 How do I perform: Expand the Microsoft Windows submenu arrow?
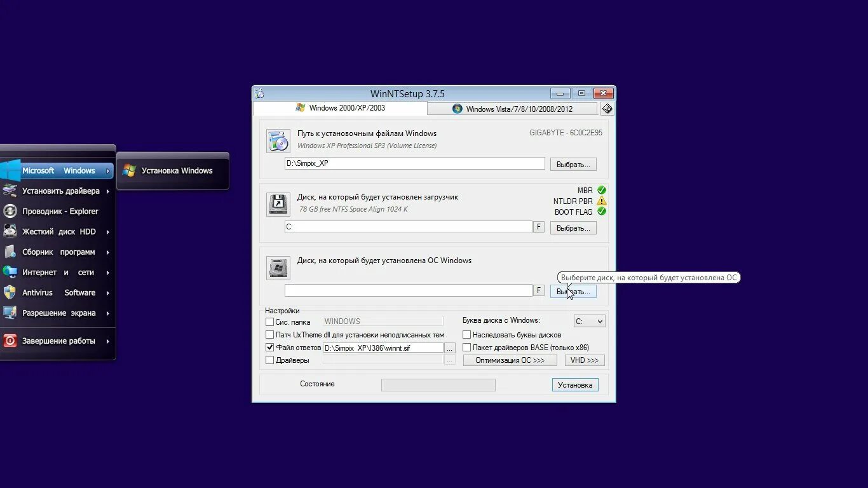pyautogui.click(x=108, y=171)
